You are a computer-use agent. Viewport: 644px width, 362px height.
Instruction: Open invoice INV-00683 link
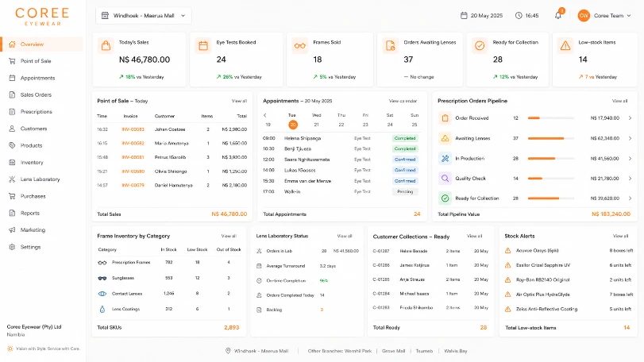click(x=133, y=129)
